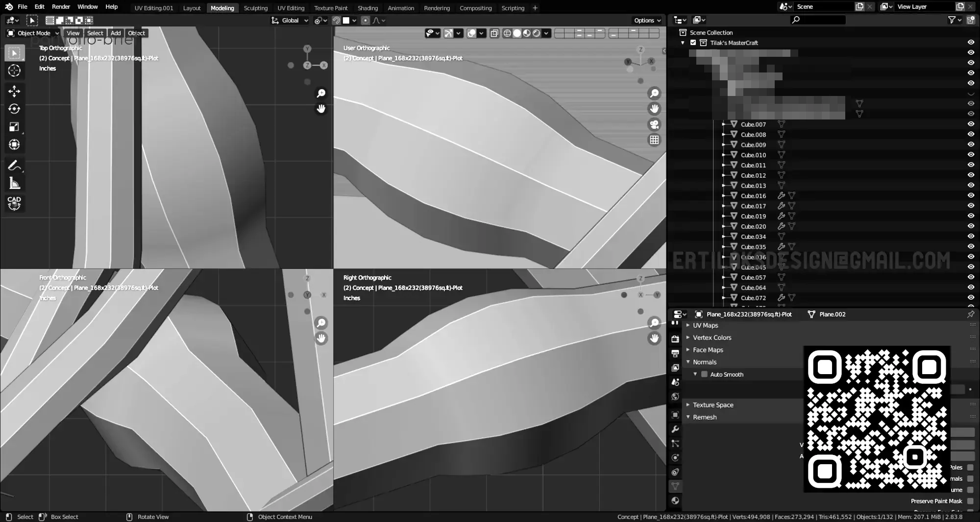The width and height of the screenshot is (980, 522).
Task: Open the Global transform orientation dropdown
Action: pyautogui.click(x=290, y=21)
